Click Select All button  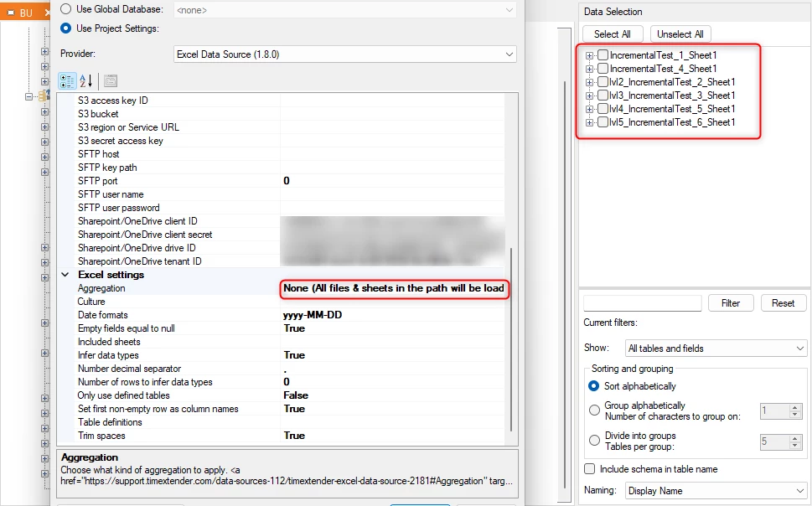[x=613, y=34]
